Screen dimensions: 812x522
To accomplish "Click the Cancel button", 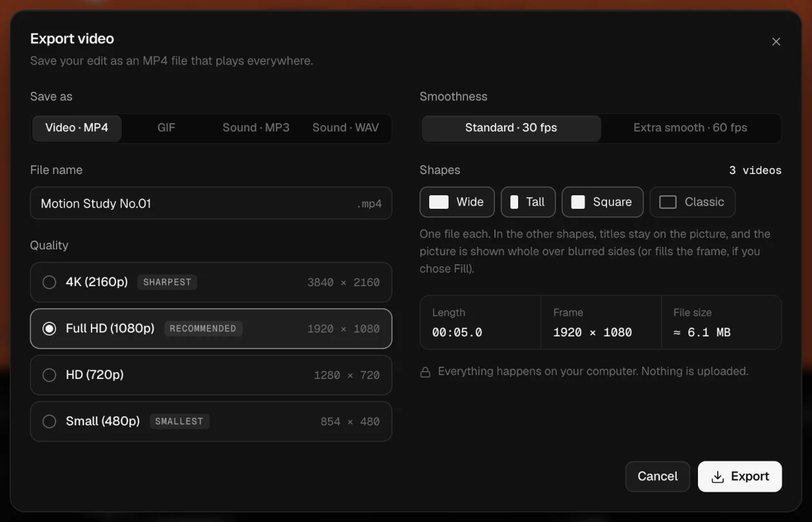I will pyautogui.click(x=657, y=476).
